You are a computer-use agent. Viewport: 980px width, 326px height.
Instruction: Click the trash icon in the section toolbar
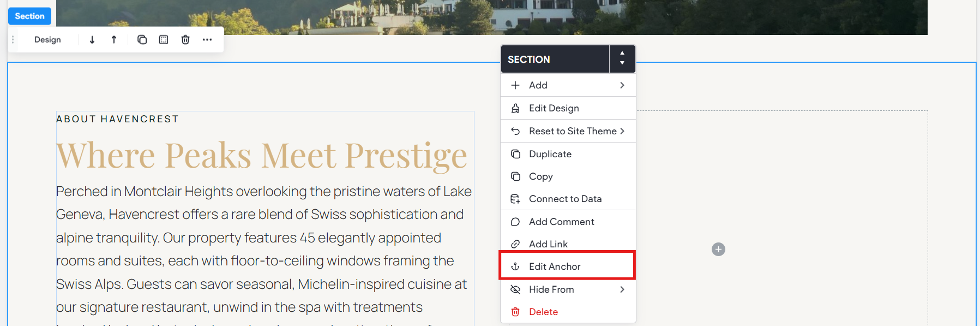click(x=185, y=40)
